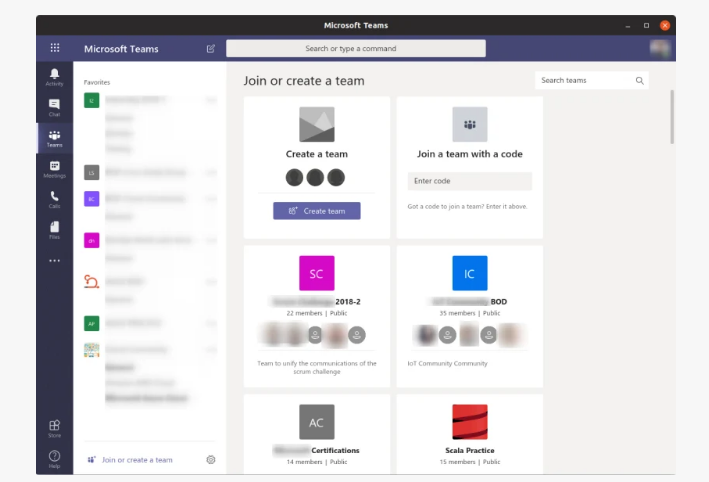The height and width of the screenshot is (482, 709).
Task: Click the Scala Practice team name
Action: [470, 450]
